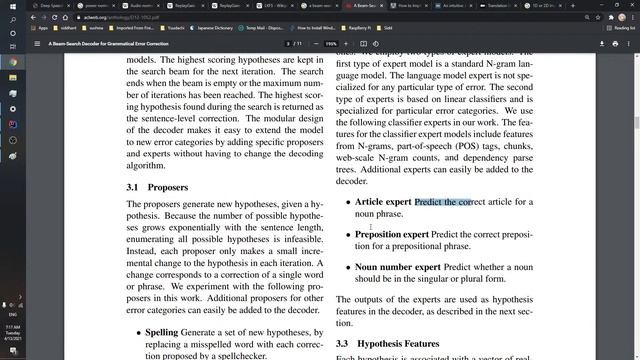Open the Raspberry Pi bookmark folder
The image size is (640, 360).
click(x=356, y=28)
